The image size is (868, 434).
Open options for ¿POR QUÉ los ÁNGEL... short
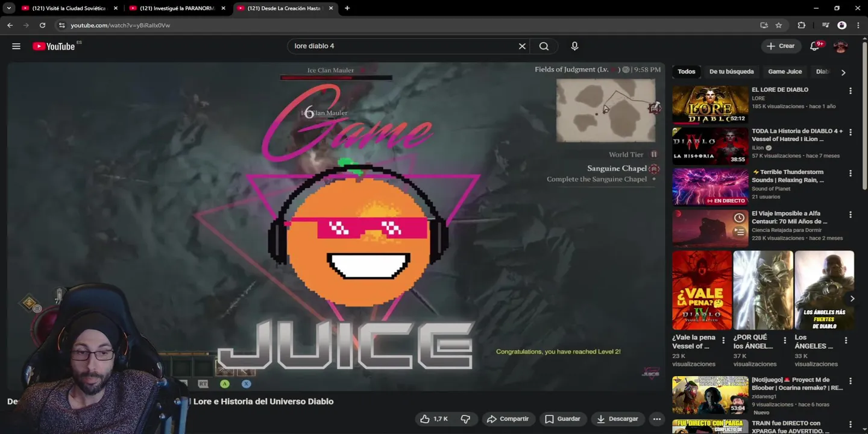785,341
